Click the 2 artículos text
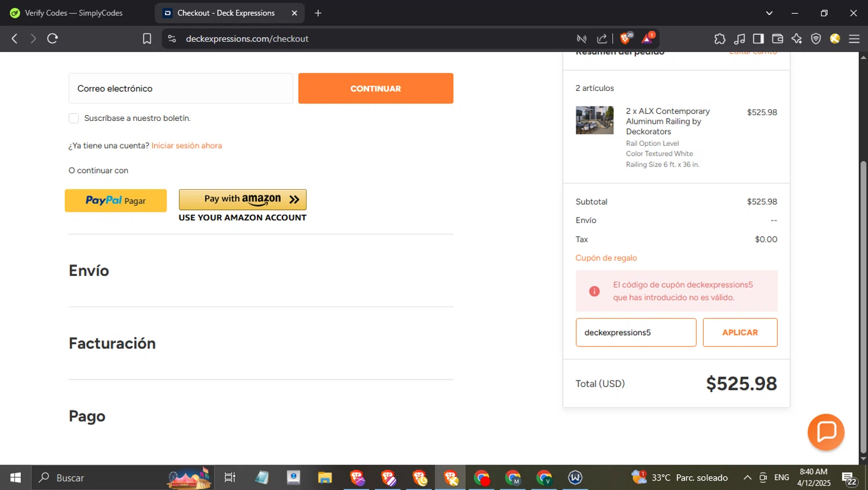 [x=594, y=89]
